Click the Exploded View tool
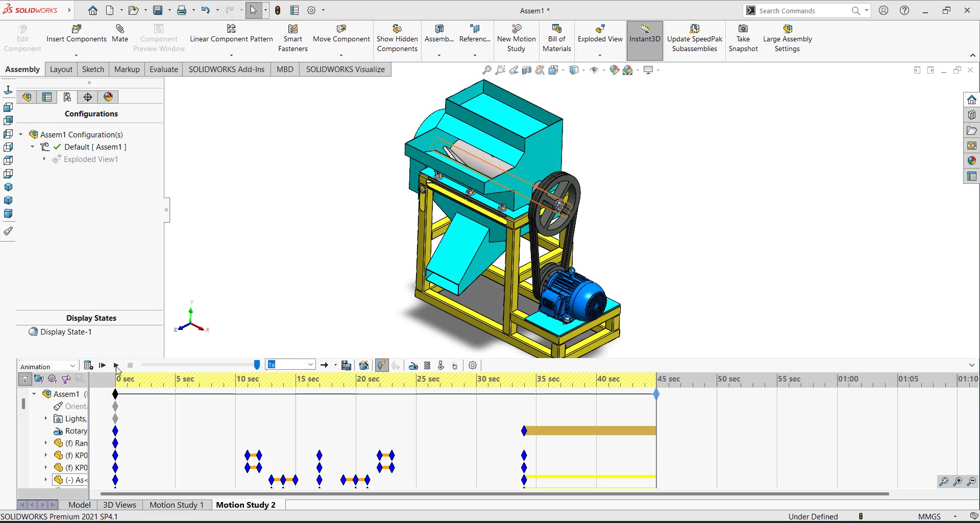The height and width of the screenshot is (523, 980). [x=600, y=33]
